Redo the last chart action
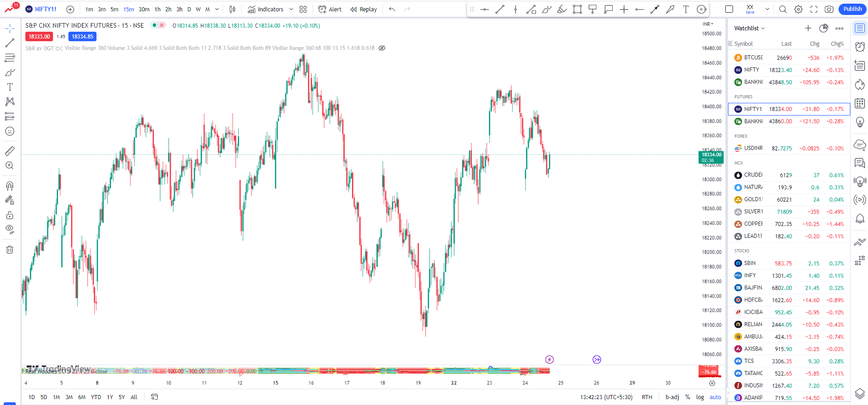 [407, 9]
